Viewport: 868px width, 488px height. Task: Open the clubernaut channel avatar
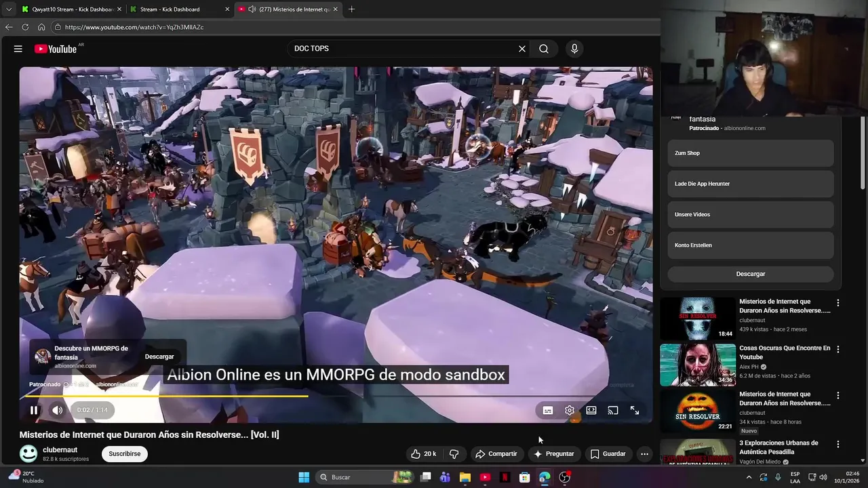click(x=28, y=453)
